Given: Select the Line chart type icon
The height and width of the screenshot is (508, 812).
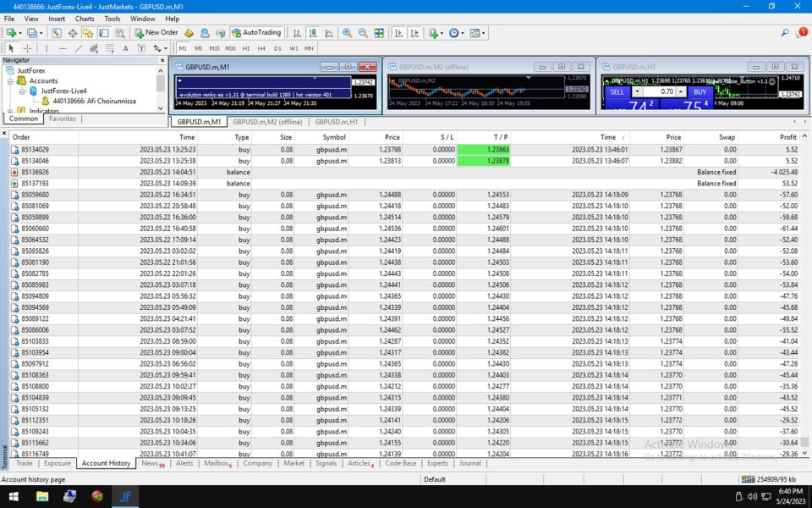Looking at the screenshot, I should coord(329,33).
